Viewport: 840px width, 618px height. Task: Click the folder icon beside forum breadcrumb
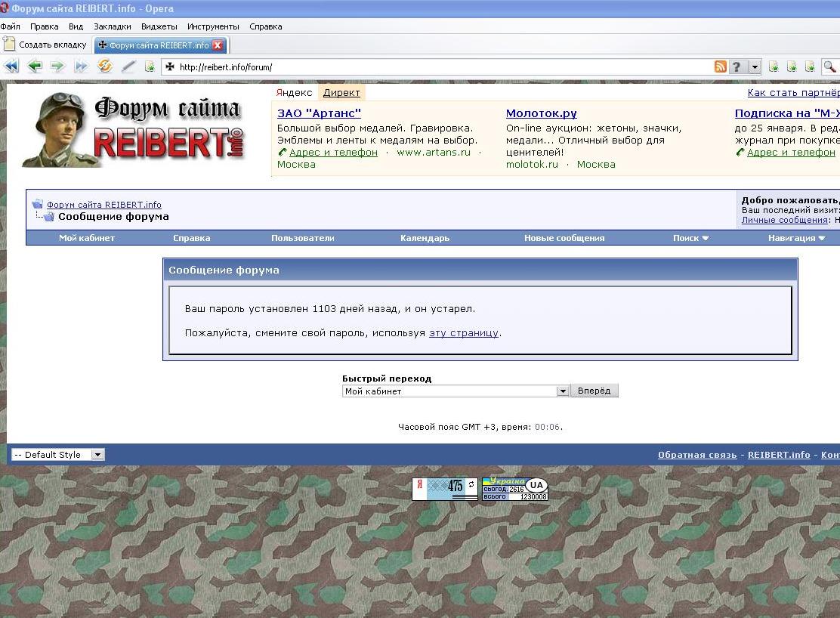pyautogui.click(x=38, y=204)
